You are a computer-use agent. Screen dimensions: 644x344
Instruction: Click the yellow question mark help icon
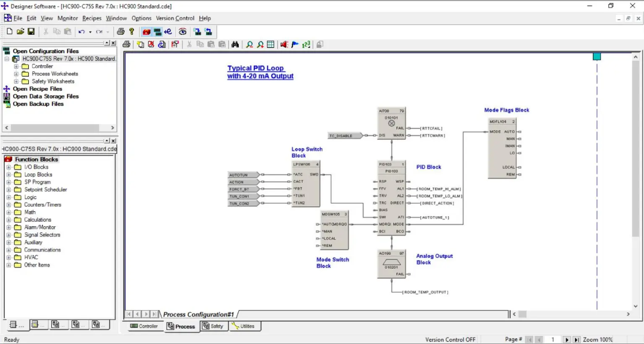click(132, 31)
